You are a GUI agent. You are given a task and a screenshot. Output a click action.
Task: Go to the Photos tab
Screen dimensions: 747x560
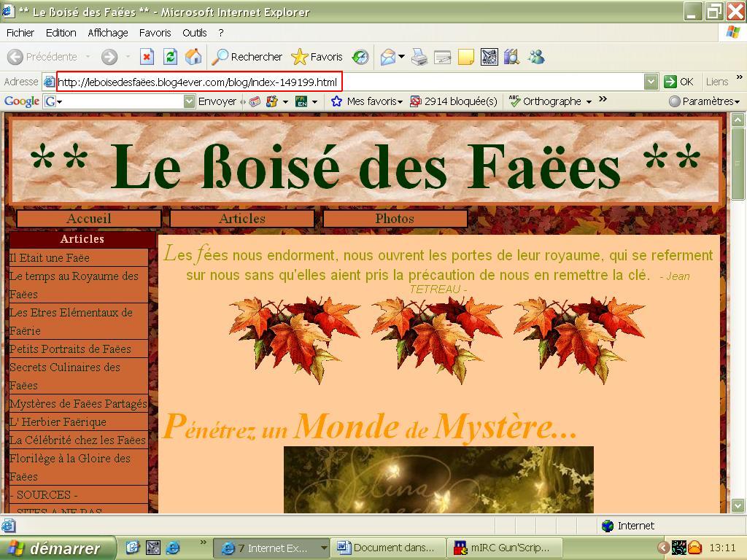pyautogui.click(x=395, y=219)
